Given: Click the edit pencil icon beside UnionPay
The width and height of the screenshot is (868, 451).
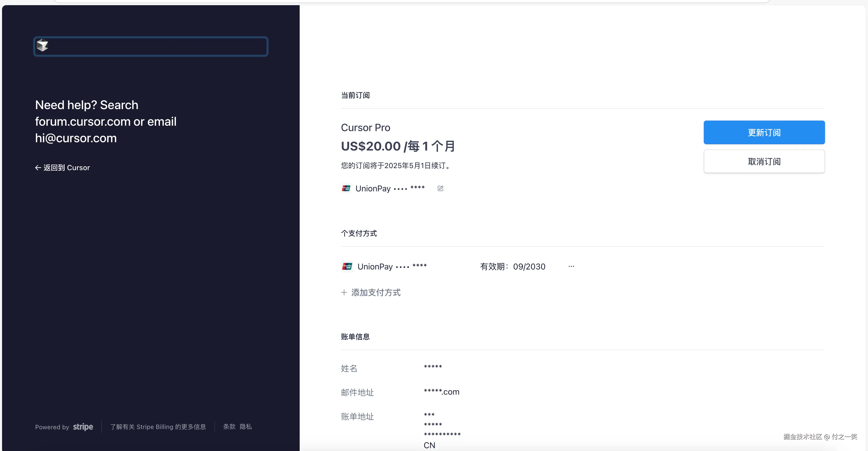Looking at the screenshot, I should pos(440,188).
